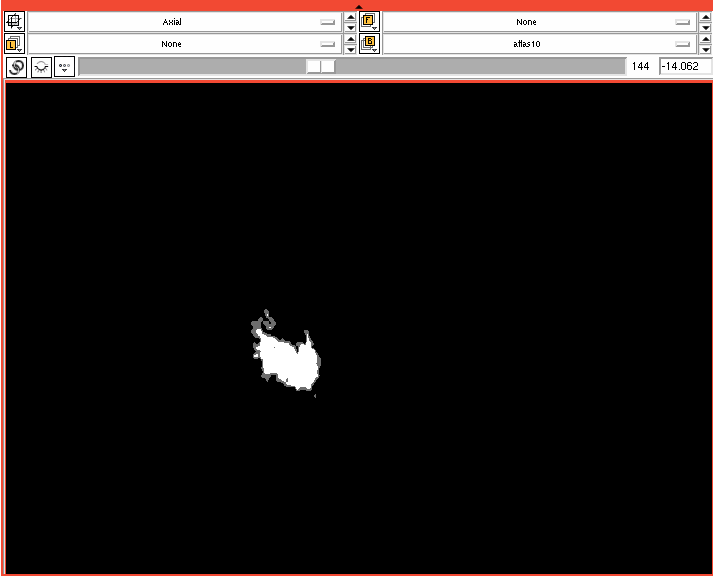Open the more options dotted icon menu

[x=65, y=67]
